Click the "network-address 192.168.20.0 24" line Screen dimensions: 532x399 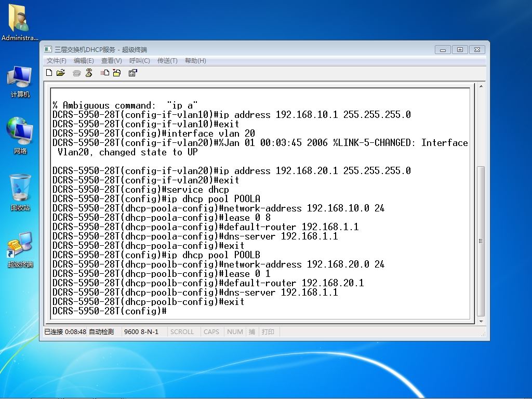point(219,264)
